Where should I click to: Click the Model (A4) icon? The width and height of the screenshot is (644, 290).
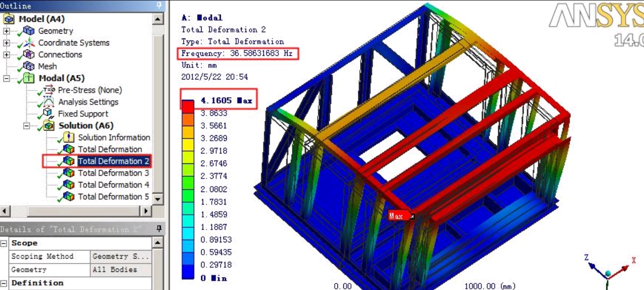(x=9, y=19)
